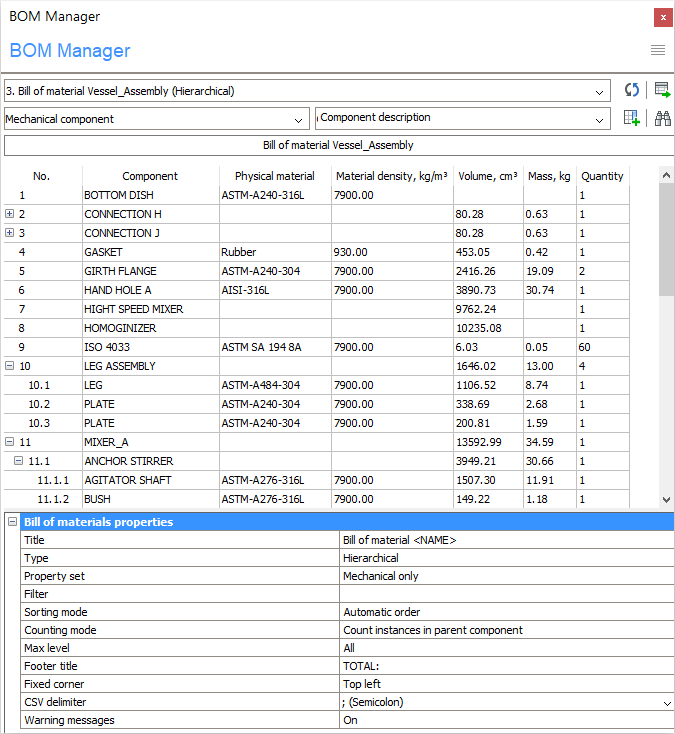
Task: Collapse the LEG ASSEMBLY row
Action: click(10, 366)
